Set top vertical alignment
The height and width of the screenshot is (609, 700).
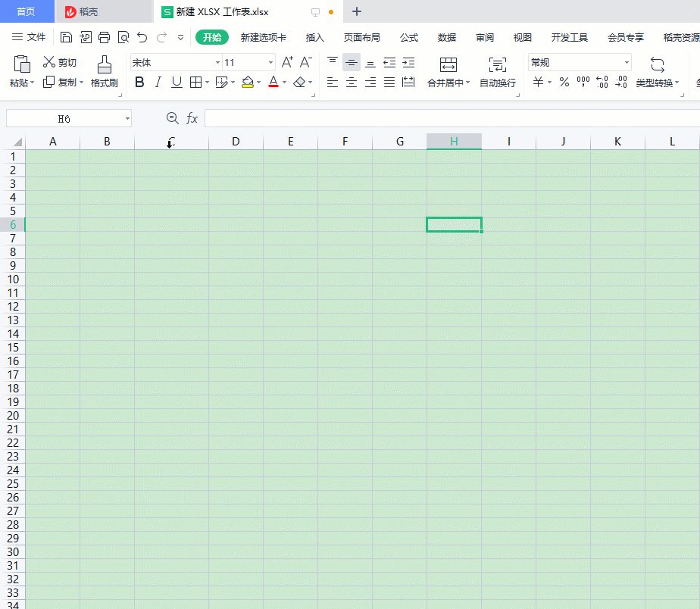(333, 62)
